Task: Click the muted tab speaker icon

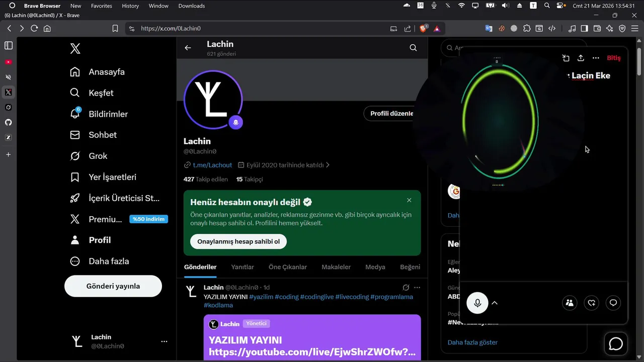Action: point(8,77)
